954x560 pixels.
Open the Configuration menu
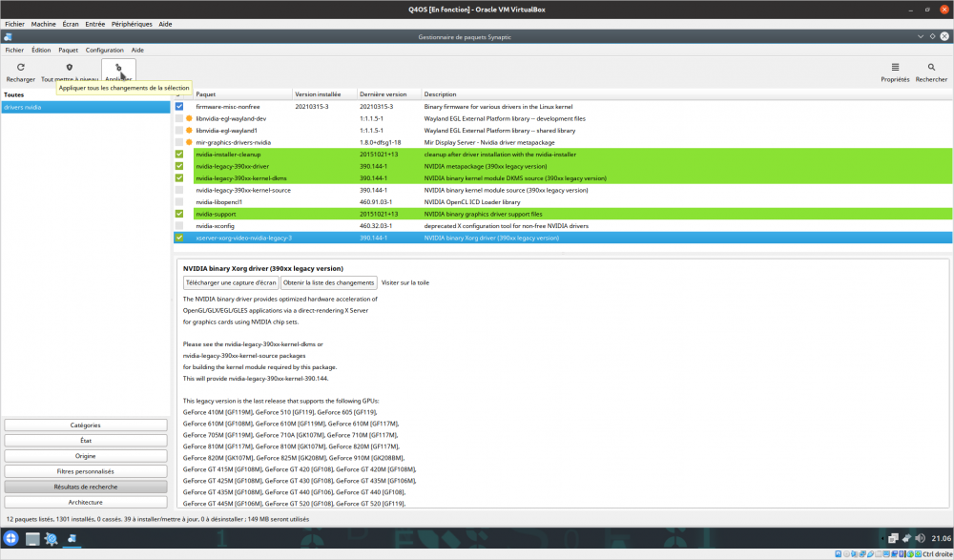tap(104, 50)
